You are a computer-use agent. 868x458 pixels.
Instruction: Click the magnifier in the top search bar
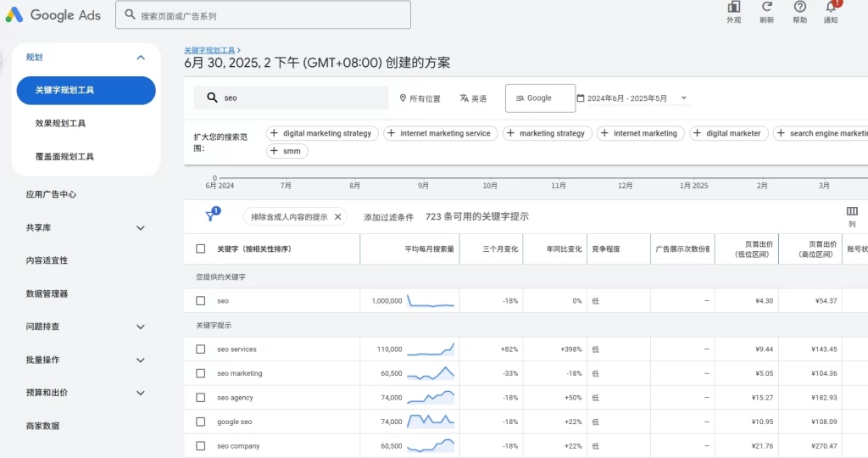click(x=130, y=15)
